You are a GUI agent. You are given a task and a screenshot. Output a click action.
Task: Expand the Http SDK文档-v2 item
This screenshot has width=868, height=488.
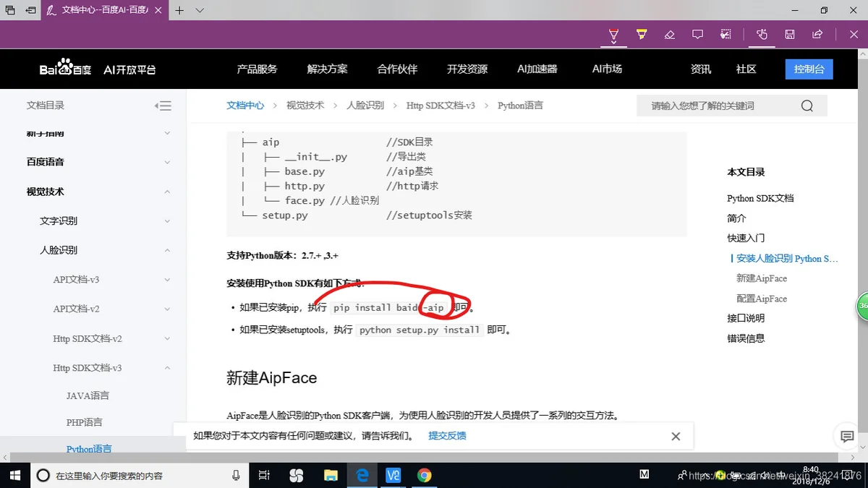(167, 338)
